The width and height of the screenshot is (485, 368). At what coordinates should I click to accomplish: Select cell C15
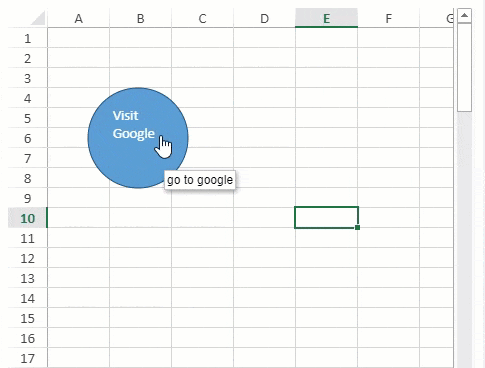coord(202,318)
